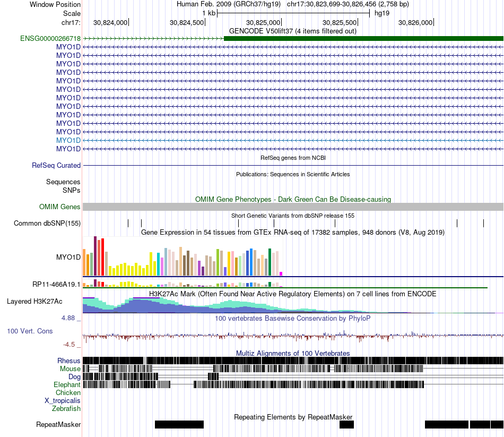Click the layered H3K27Ac signal graph
This screenshot has width=504, height=437.
coord(293,305)
